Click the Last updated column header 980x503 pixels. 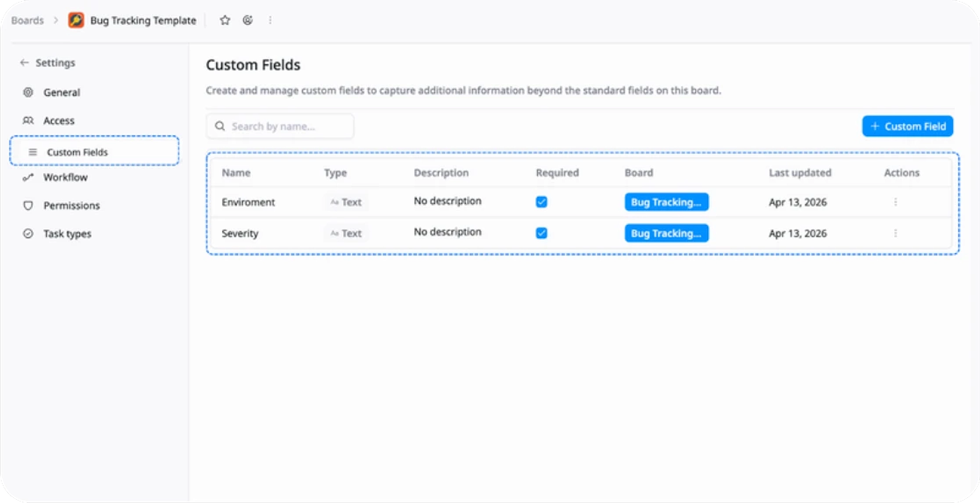[800, 173]
